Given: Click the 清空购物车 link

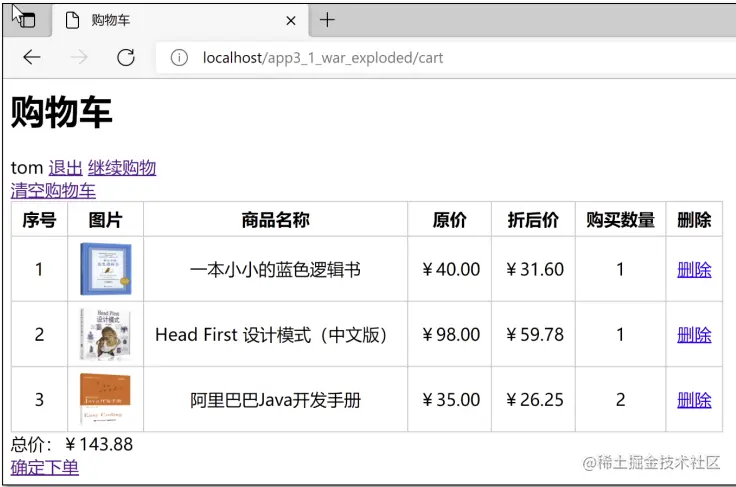Looking at the screenshot, I should pyautogui.click(x=53, y=191).
